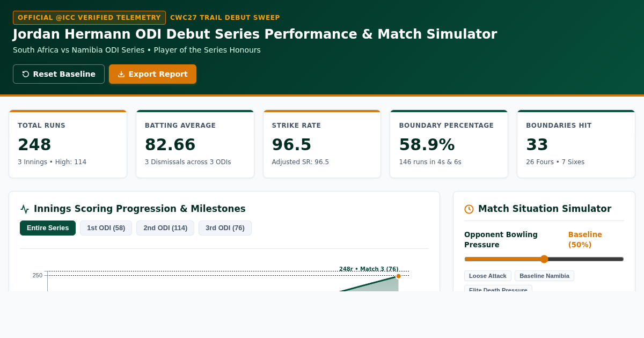Viewport: 644px width, 338px height.
Task: Switch to the 3rd ODI (76) tab
Action: click(225, 228)
